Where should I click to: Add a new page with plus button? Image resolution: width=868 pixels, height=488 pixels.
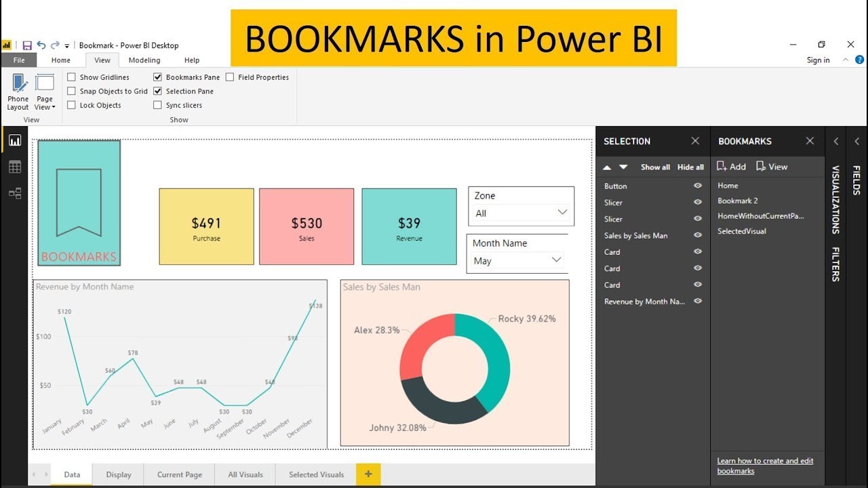pos(368,474)
